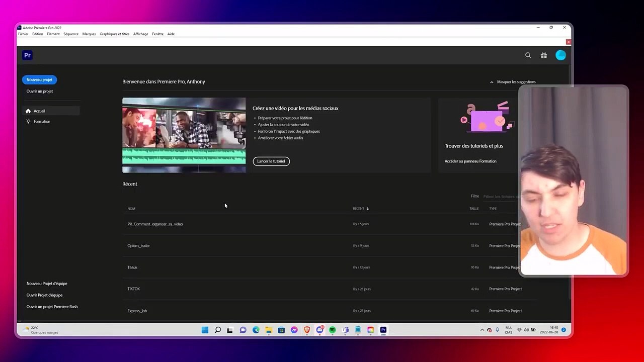
Task: Open Discord from the taskbar
Action: (x=320, y=330)
